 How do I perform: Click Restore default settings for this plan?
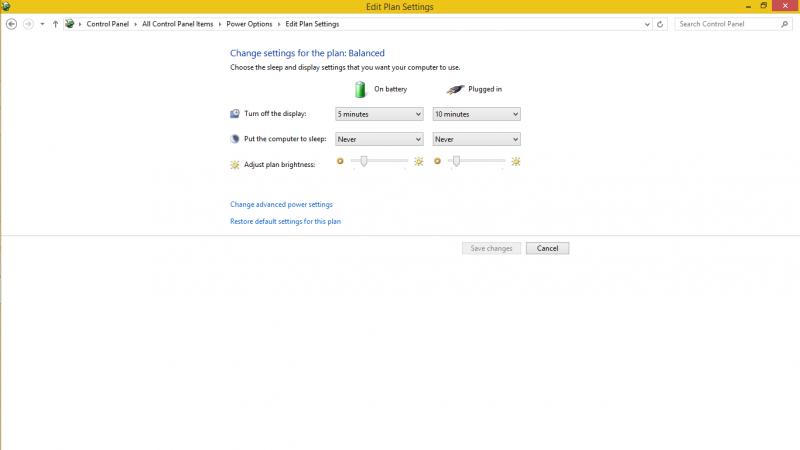285,221
